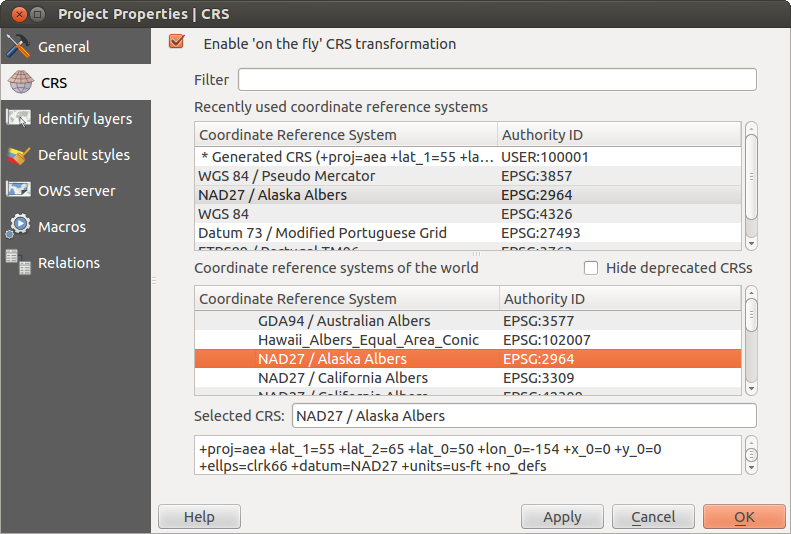Image resolution: width=791 pixels, height=534 pixels.
Task: Click the Identify layers icon
Action: click(18, 119)
